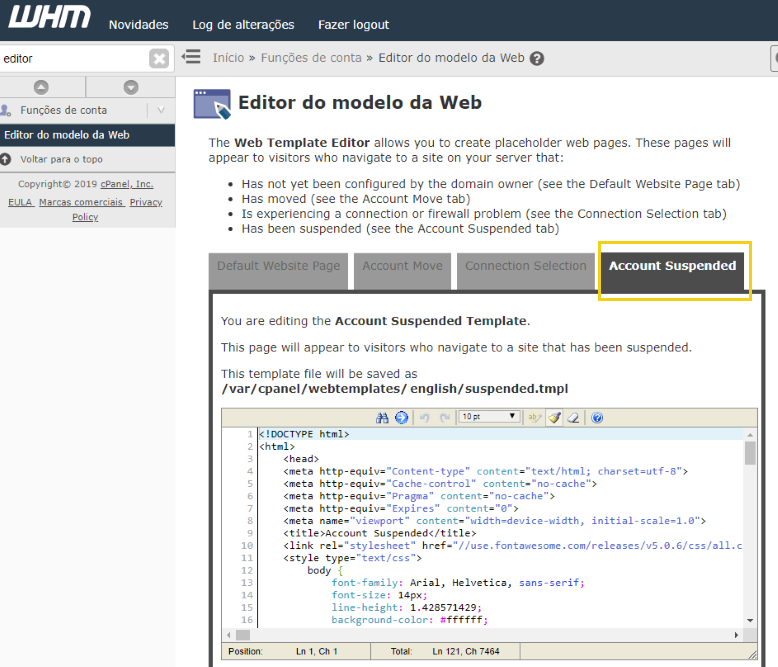Open Log de alterações
The height and width of the screenshot is (667, 778).
pyautogui.click(x=243, y=25)
